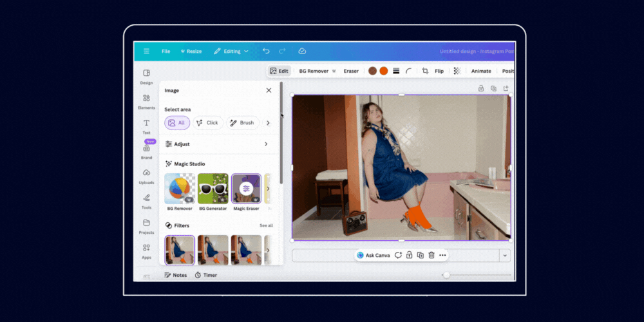The height and width of the screenshot is (322, 644).
Task: Open the Uploads sidebar tab
Action: (x=146, y=176)
